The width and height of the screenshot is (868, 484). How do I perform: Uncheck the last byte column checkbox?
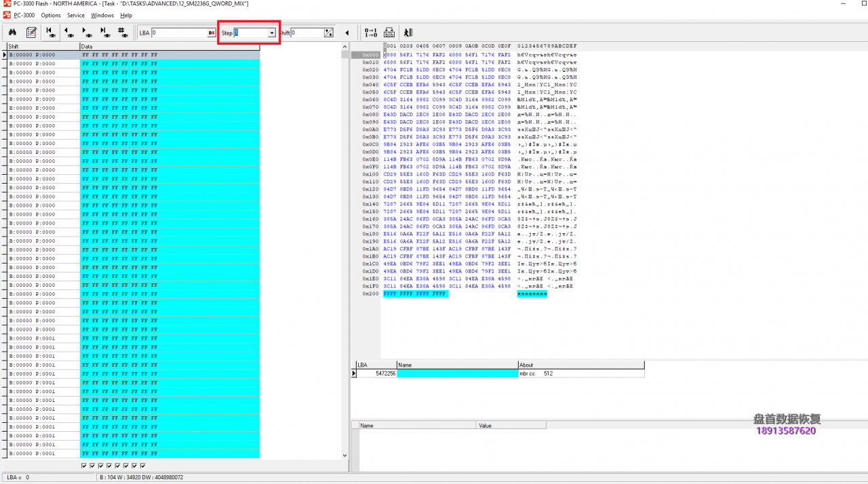point(143,466)
